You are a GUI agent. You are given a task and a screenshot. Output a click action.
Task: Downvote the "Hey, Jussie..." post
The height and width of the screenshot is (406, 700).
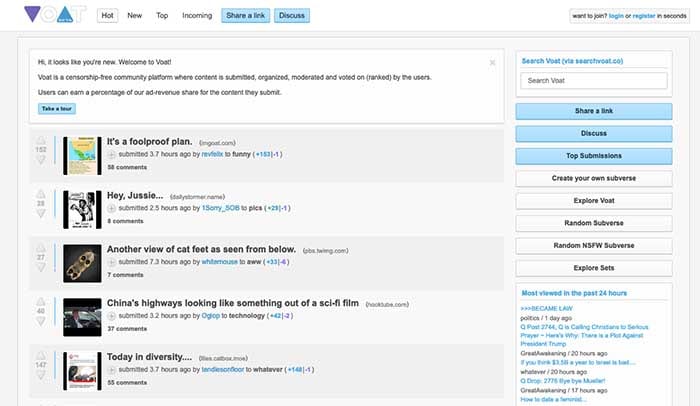click(x=41, y=213)
